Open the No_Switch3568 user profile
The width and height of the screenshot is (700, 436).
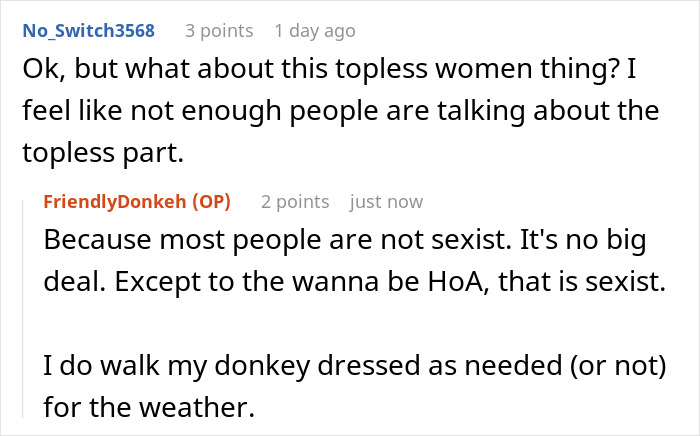point(88,31)
